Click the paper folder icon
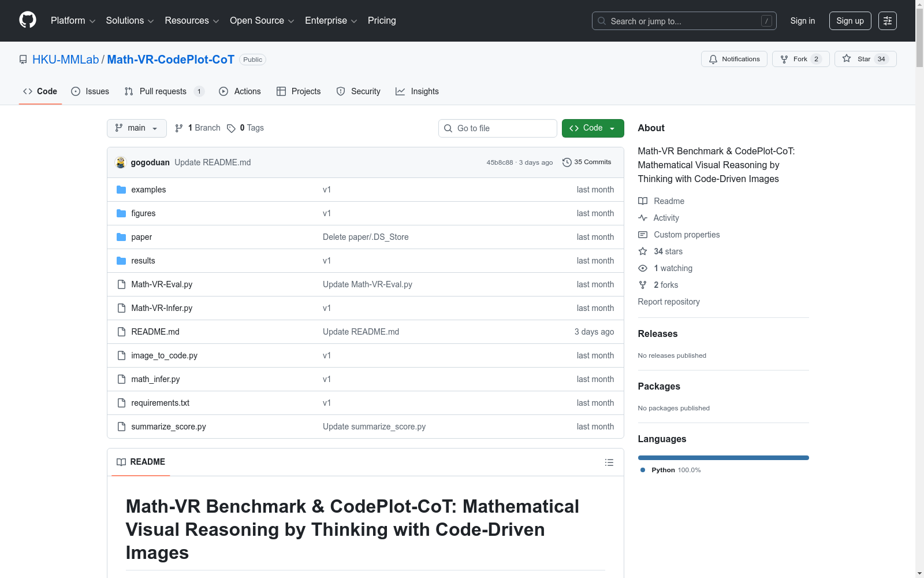Image resolution: width=924 pixels, height=578 pixels. click(121, 237)
